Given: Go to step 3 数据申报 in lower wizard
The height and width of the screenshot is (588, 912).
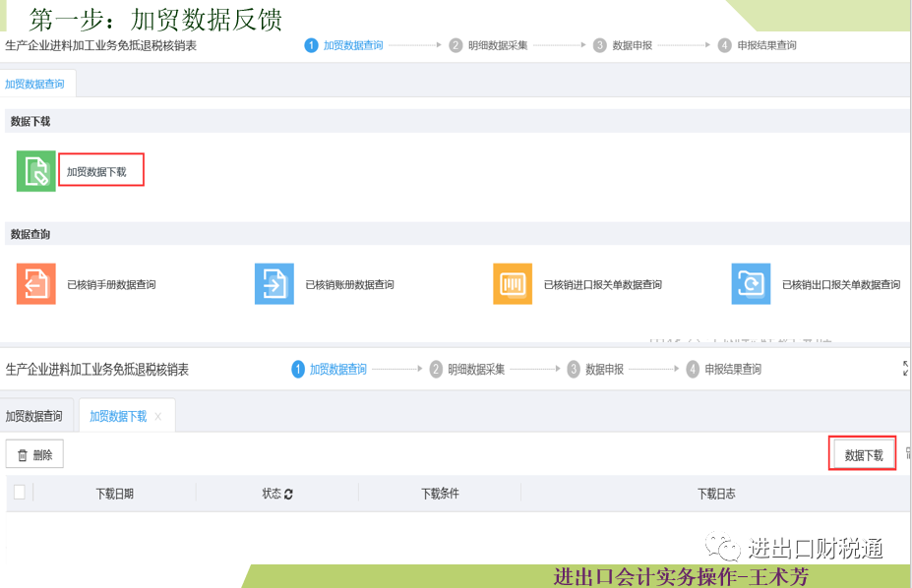Looking at the screenshot, I should pos(595,369).
